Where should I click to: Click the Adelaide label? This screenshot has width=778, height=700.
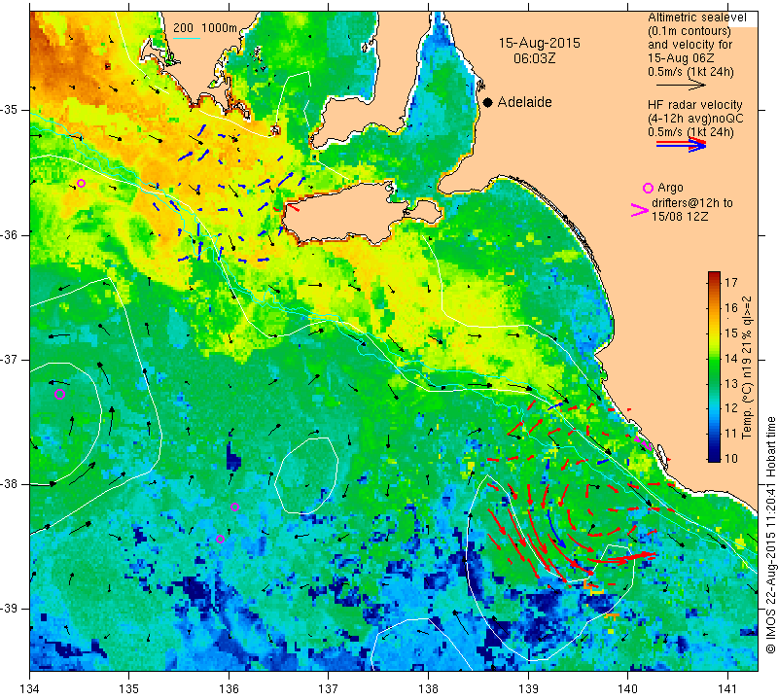(x=524, y=102)
